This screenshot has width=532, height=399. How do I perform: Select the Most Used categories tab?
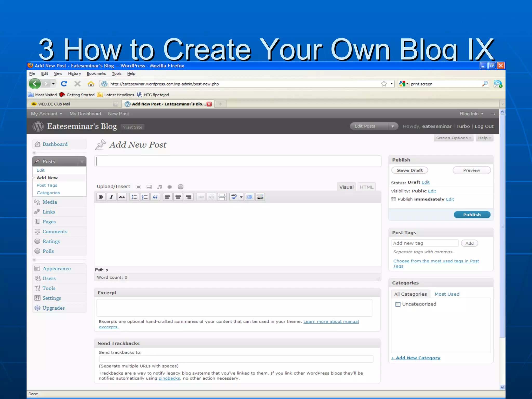(x=447, y=294)
